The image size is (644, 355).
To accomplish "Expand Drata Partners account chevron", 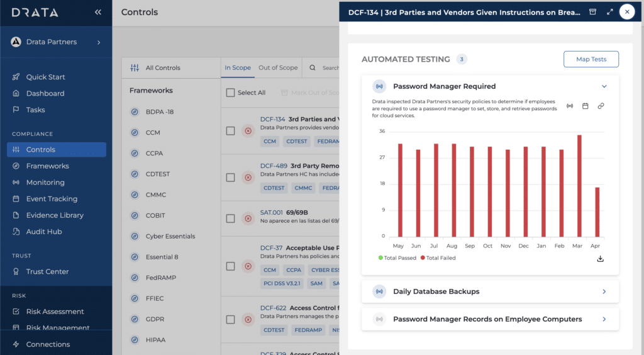I will click(x=99, y=42).
